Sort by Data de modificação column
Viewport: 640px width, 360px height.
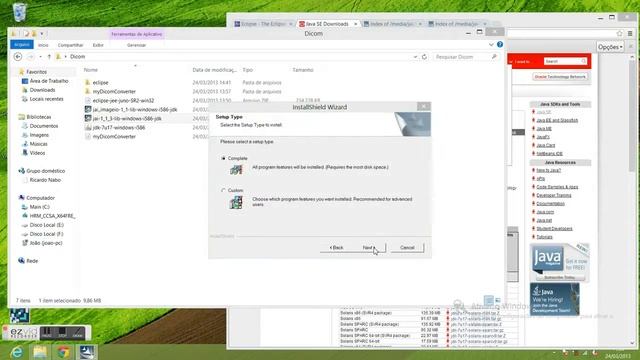214,70
